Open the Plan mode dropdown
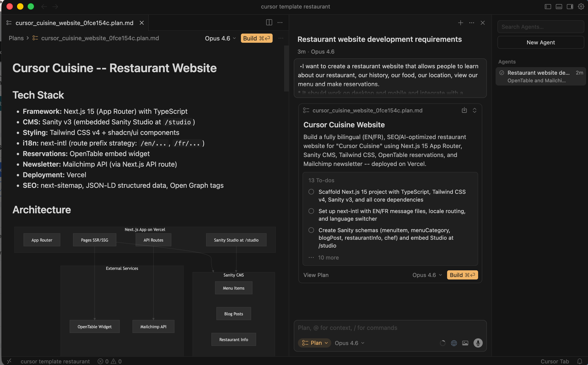The height and width of the screenshot is (365, 588). click(x=314, y=343)
